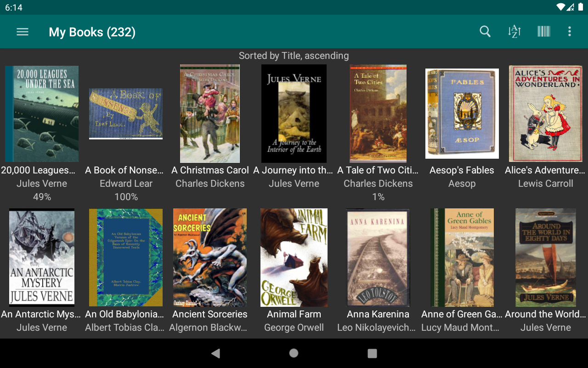
Task: Open Anna Karenina
Action: [378, 258]
